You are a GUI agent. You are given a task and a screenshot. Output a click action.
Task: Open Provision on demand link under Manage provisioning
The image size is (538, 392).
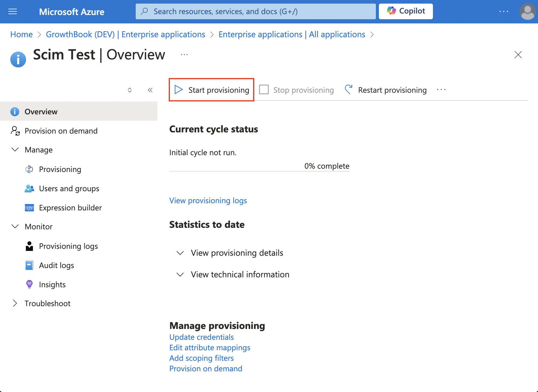[x=206, y=369]
